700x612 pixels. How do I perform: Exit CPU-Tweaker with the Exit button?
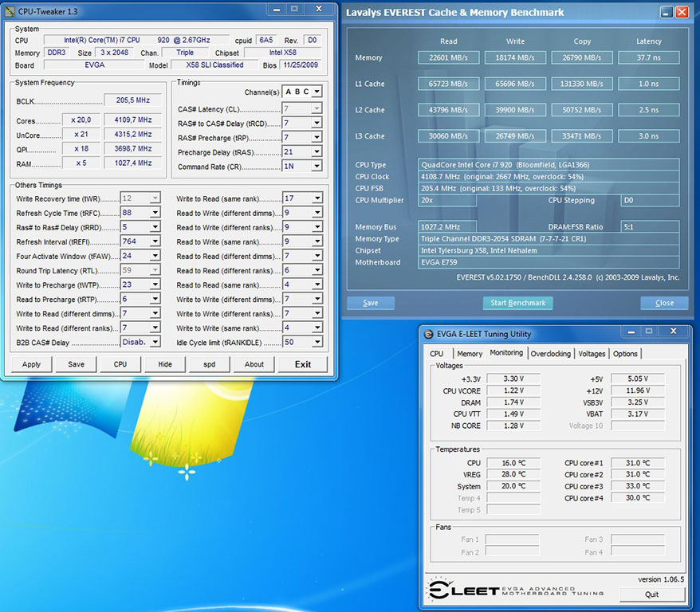coord(303,364)
